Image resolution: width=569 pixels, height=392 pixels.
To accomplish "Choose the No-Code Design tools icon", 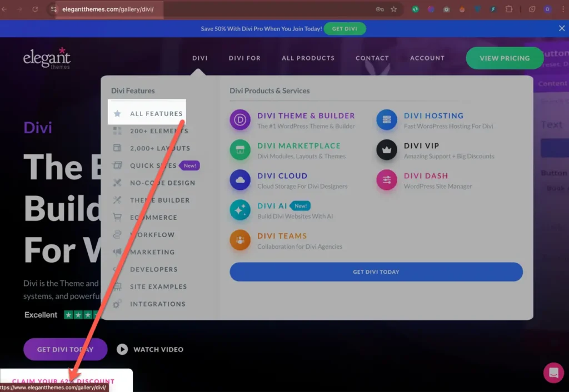I will (117, 183).
